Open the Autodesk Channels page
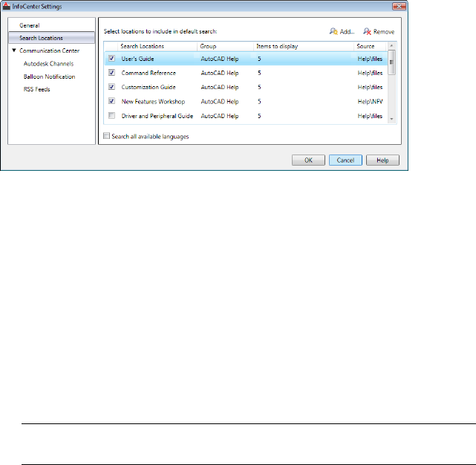The width and height of the screenshot is (476, 465). coord(48,64)
